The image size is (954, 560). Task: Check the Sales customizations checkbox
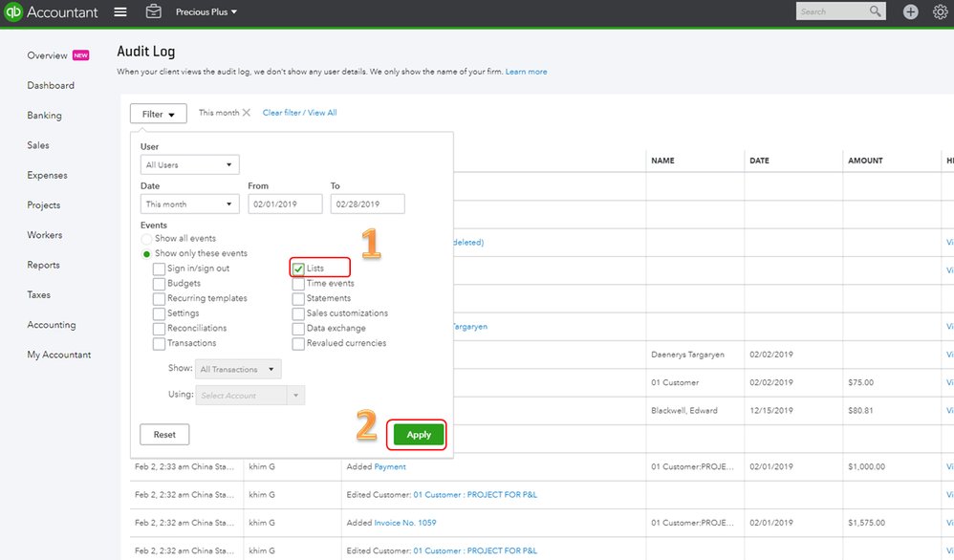(298, 313)
